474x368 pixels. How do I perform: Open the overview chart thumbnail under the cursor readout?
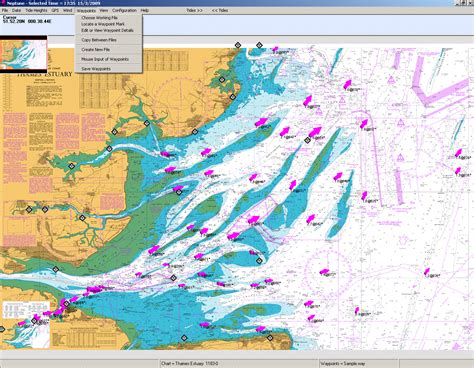point(23,54)
